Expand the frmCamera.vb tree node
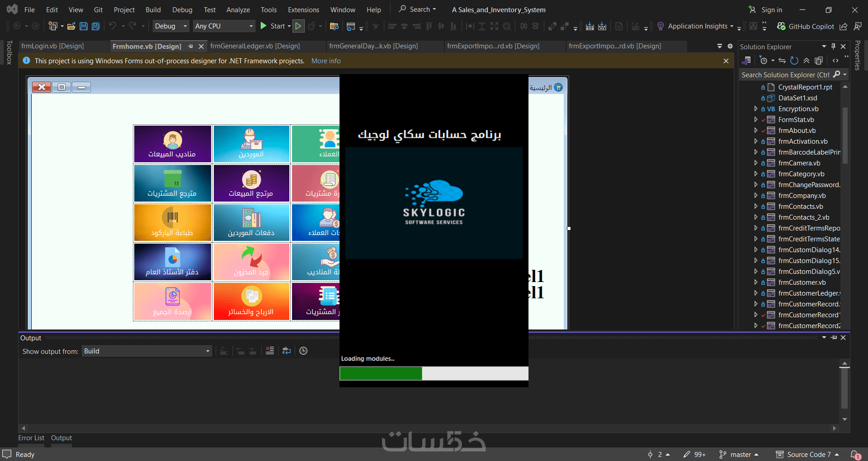The width and height of the screenshot is (868, 461). tap(755, 163)
